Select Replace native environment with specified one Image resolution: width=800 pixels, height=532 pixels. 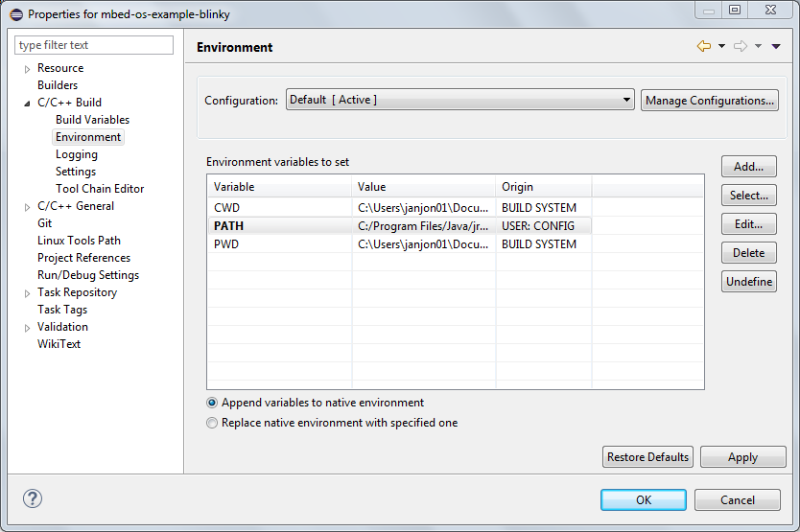(212, 423)
